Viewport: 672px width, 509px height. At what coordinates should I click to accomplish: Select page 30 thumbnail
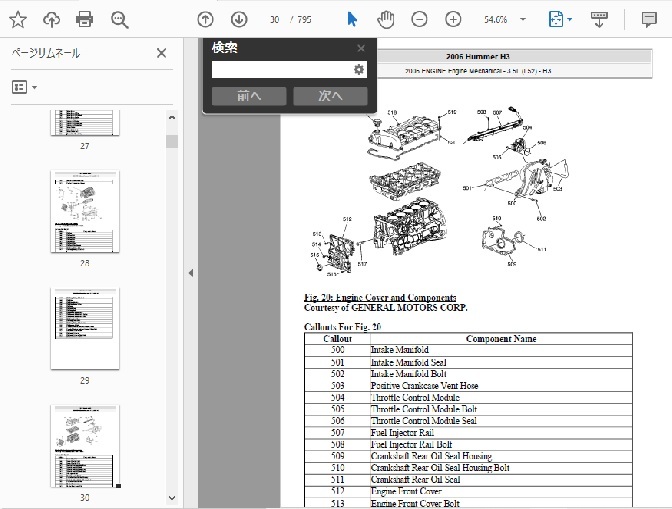tap(85, 446)
